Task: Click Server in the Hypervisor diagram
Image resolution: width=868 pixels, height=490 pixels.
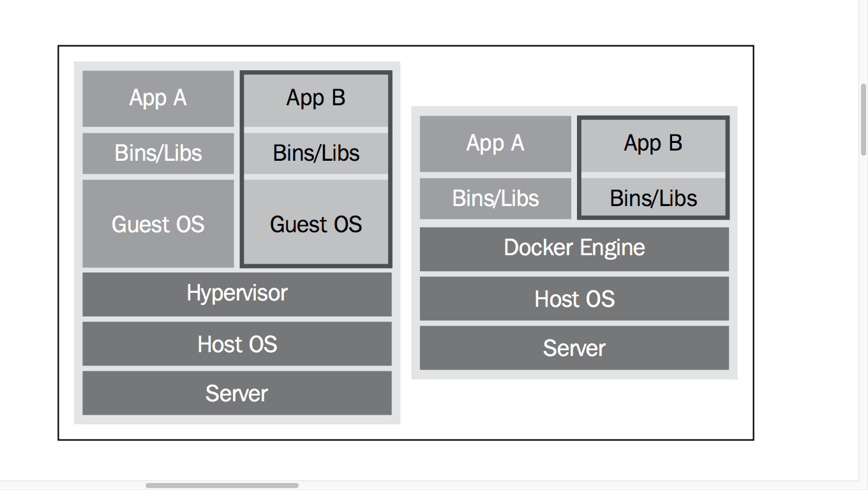Action: pyautogui.click(x=237, y=394)
